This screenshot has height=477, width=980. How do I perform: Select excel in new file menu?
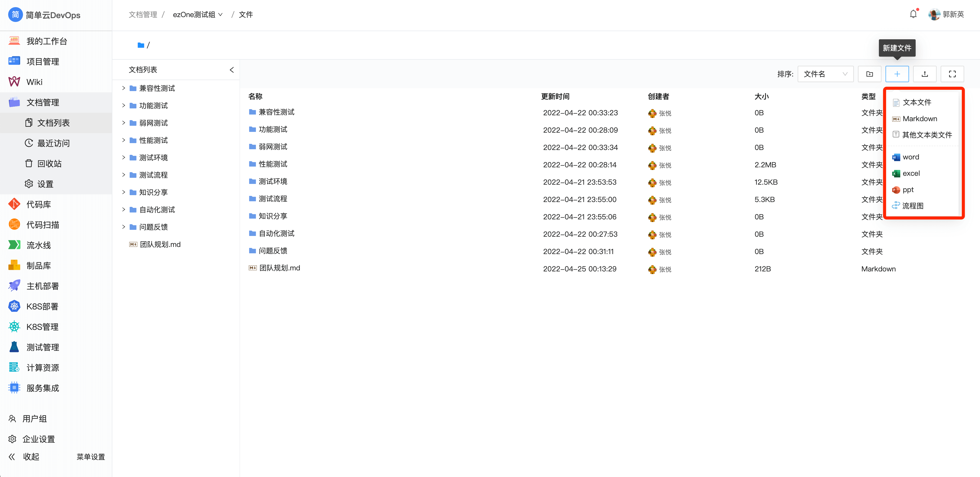tap(911, 173)
